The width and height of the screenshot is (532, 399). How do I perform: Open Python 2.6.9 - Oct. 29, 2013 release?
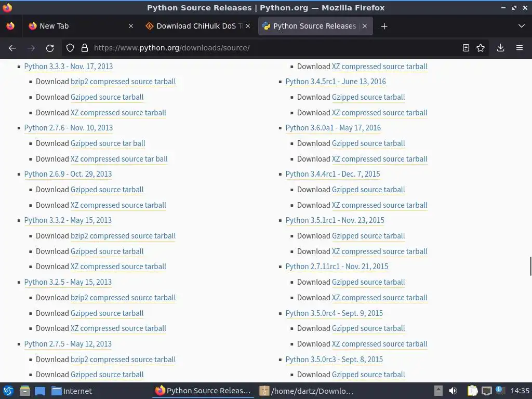68,174
